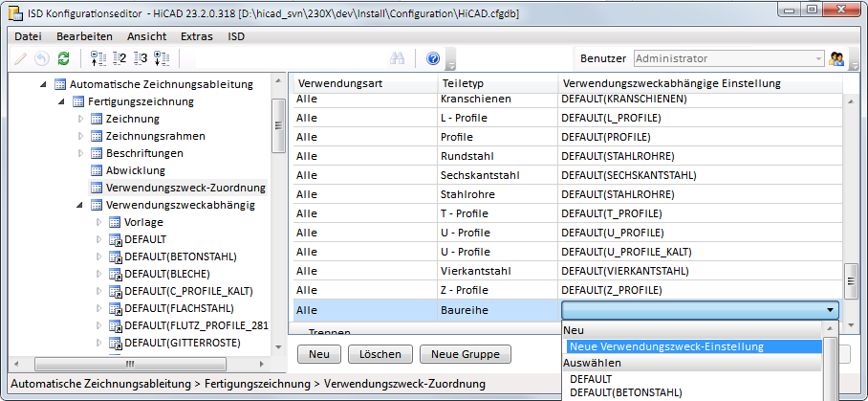Image resolution: width=868 pixels, height=401 pixels.
Task: Click the expand to level 2 icon
Action: [x=119, y=58]
